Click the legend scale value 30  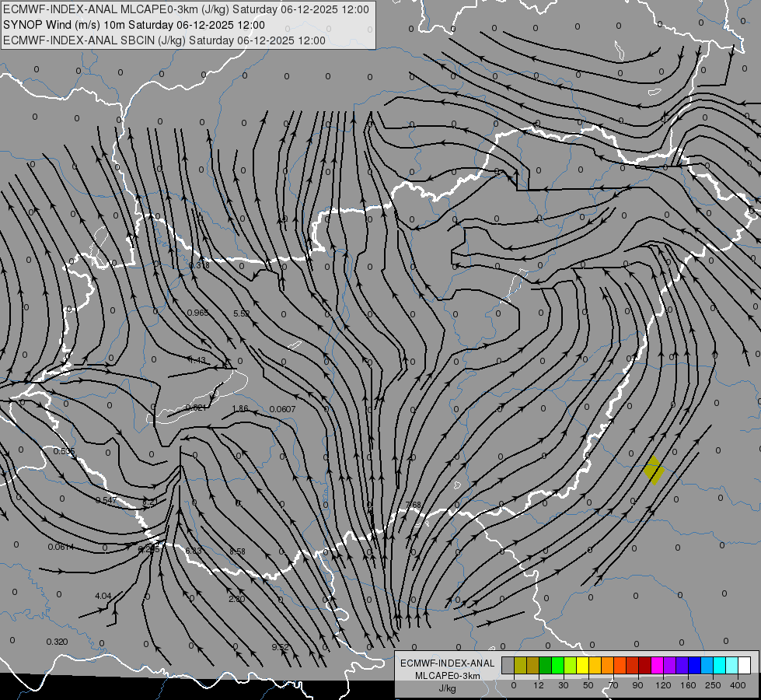[563, 685]
